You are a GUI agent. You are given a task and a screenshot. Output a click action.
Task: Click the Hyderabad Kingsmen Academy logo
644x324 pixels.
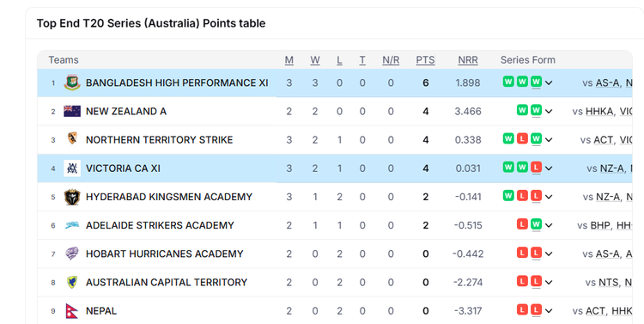point(72,197)
